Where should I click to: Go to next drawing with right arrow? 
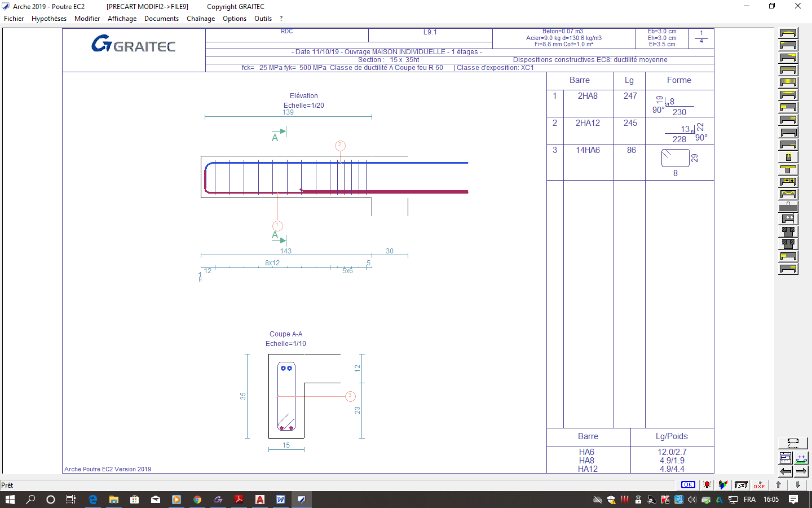click(801, 471)
